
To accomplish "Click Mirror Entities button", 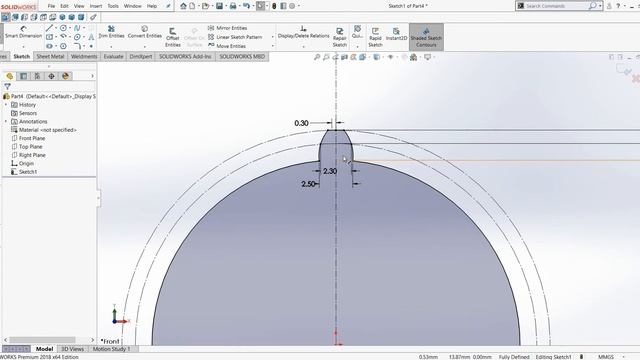I will coord(227,28).
